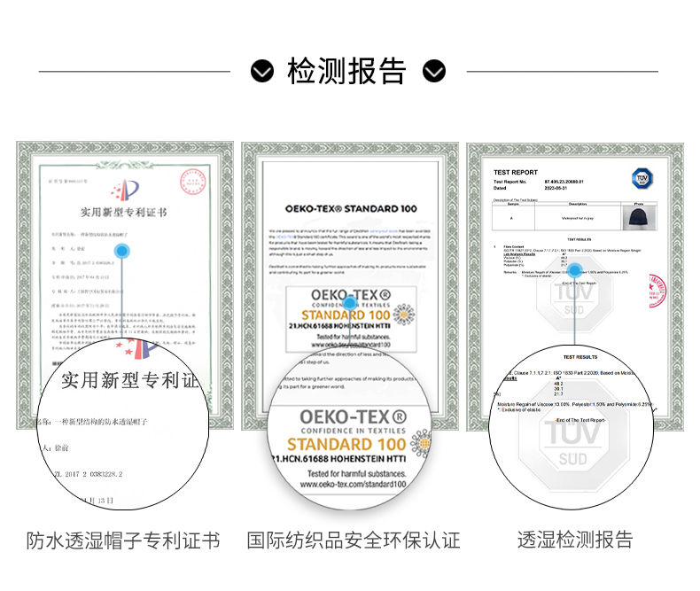Click the caption 透湿检测报告
This screenshot has width=700, height=591.
click(575, 540)
